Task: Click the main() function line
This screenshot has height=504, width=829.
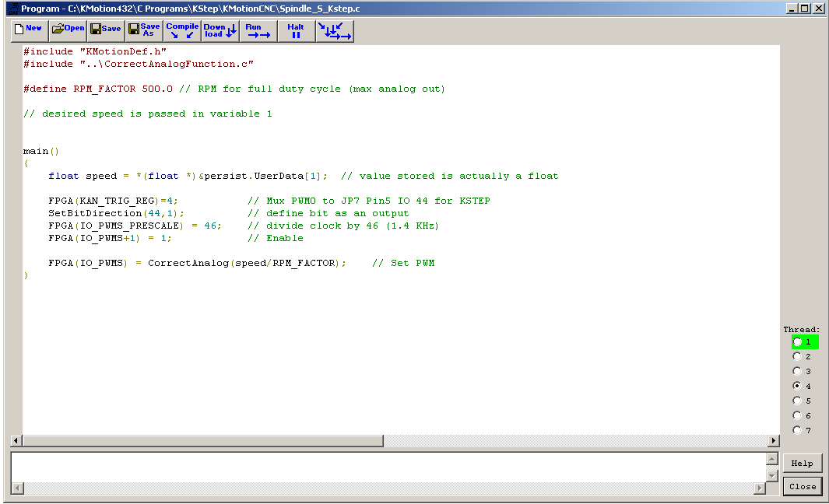Action: pos(41,151)
